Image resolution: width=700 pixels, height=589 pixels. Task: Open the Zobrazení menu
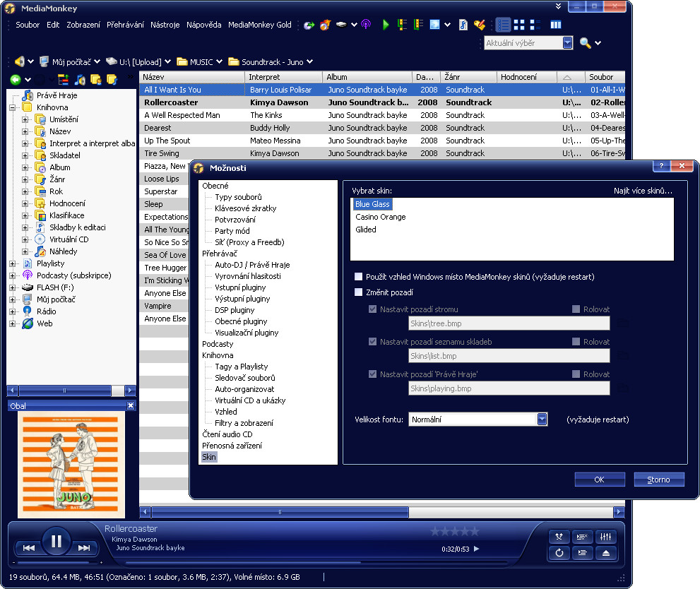pos(83,25)
